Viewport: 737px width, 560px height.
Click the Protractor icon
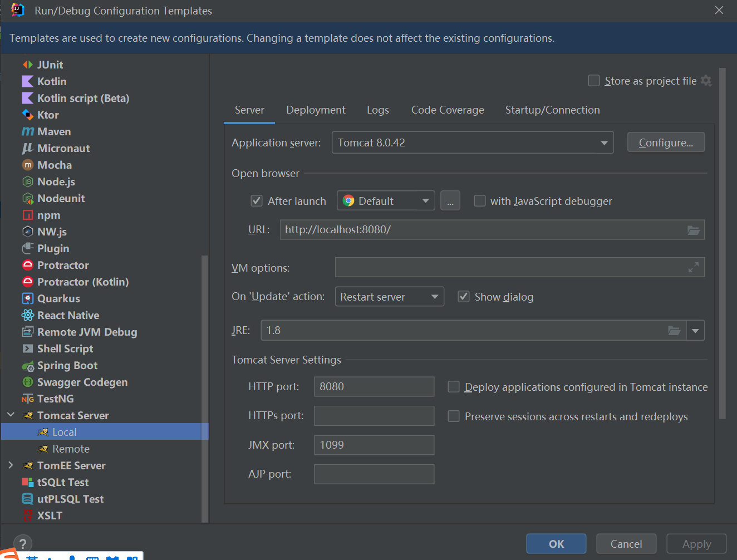click(x=28, y=265)
